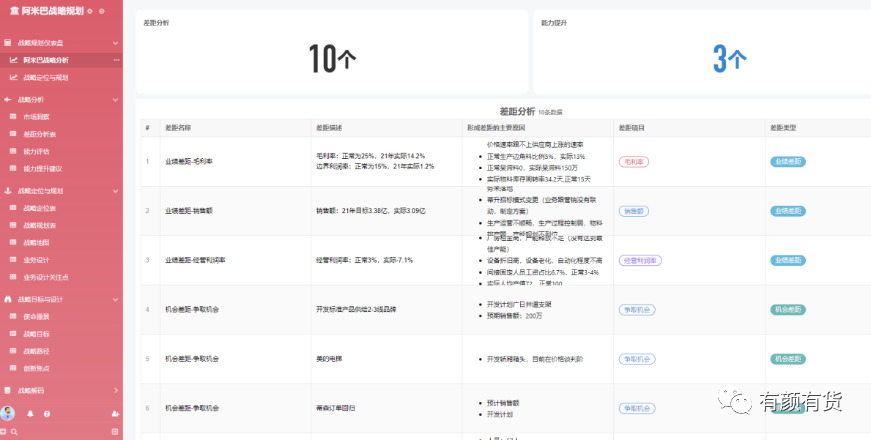Click the settings icon next to 阿米巴战略规划 title

(89, 11)
